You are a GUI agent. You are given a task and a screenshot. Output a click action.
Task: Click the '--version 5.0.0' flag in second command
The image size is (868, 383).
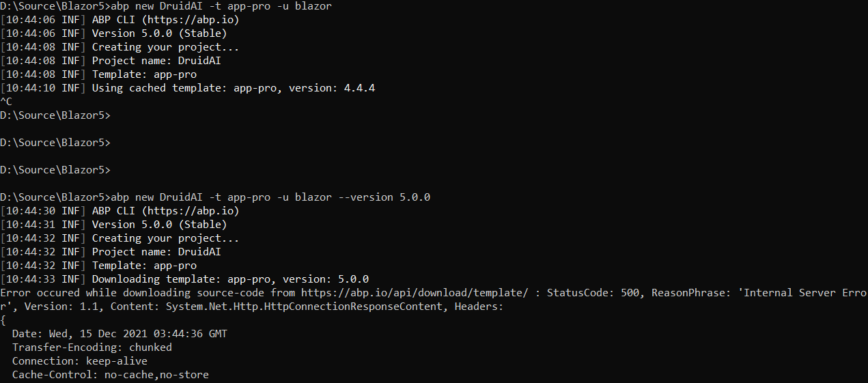384,197
